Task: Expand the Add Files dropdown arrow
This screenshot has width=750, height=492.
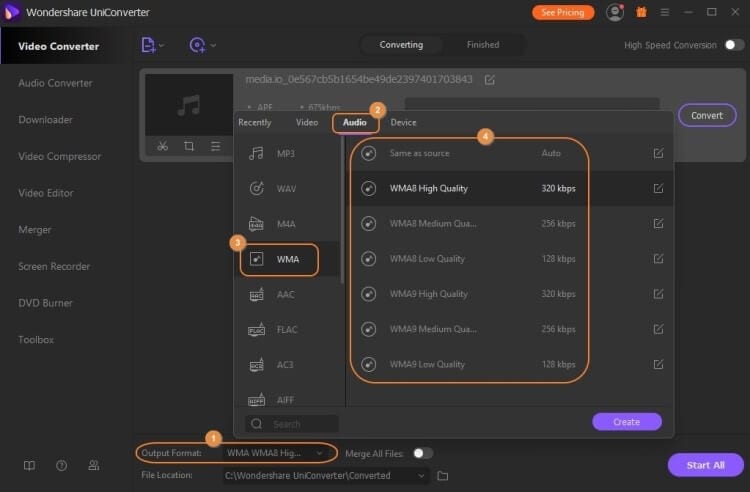Action: click(162, 45)
